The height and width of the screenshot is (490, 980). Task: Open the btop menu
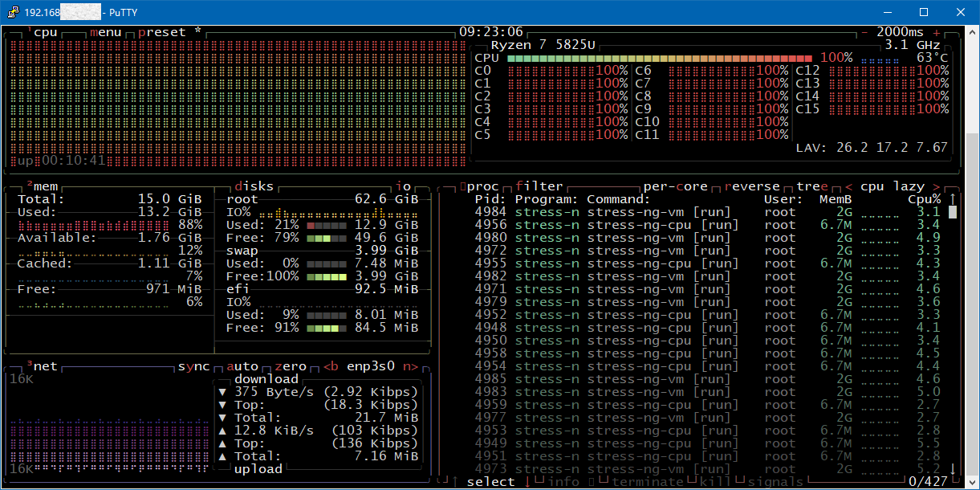[x=105, y=32]
